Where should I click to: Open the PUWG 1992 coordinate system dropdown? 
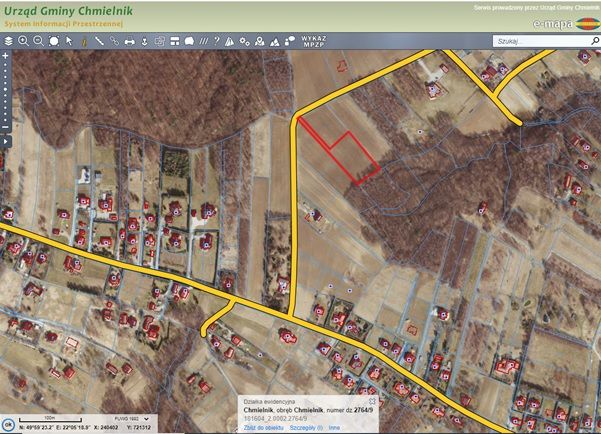pyautogui.click(x=131, y=419)
